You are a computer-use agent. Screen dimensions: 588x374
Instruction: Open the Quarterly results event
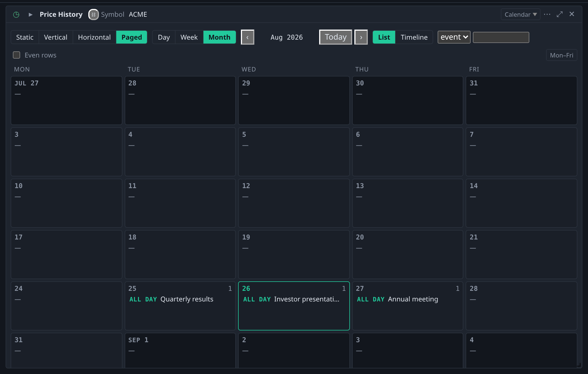[x=180, y=299]
